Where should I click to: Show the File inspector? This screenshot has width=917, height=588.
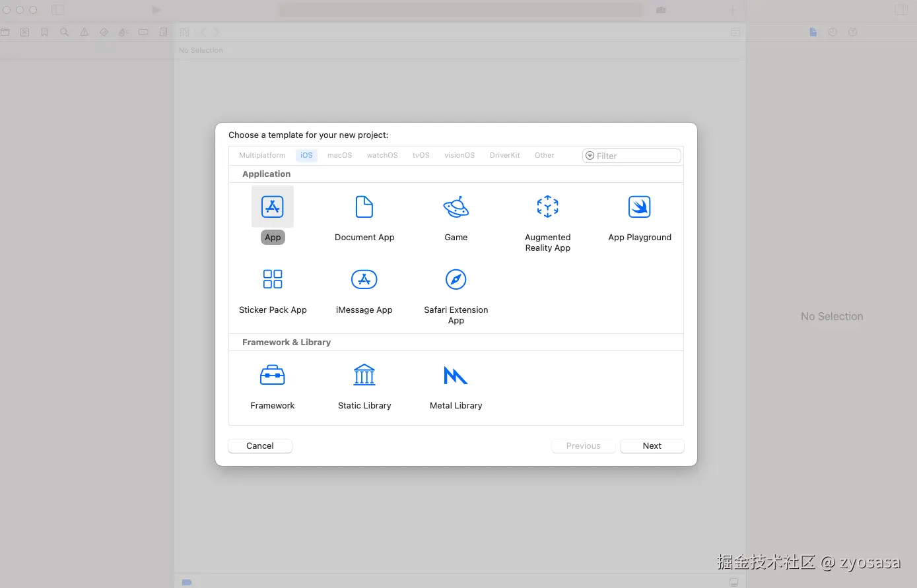click(x=813, y=32)
